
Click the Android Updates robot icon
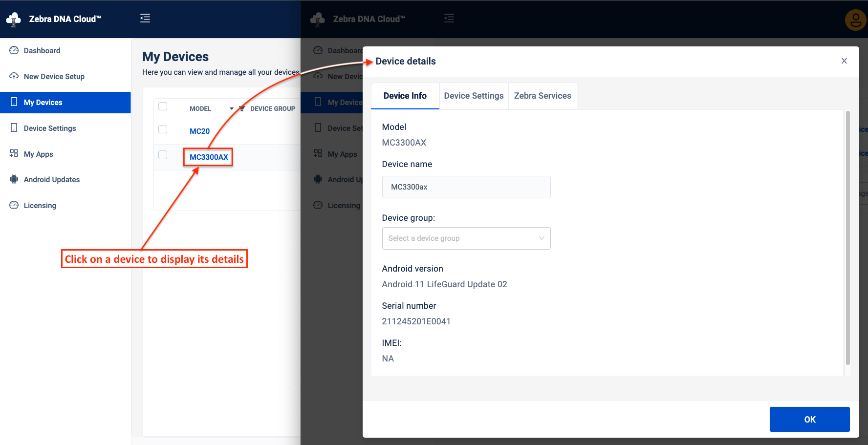[x=14, y=179]
